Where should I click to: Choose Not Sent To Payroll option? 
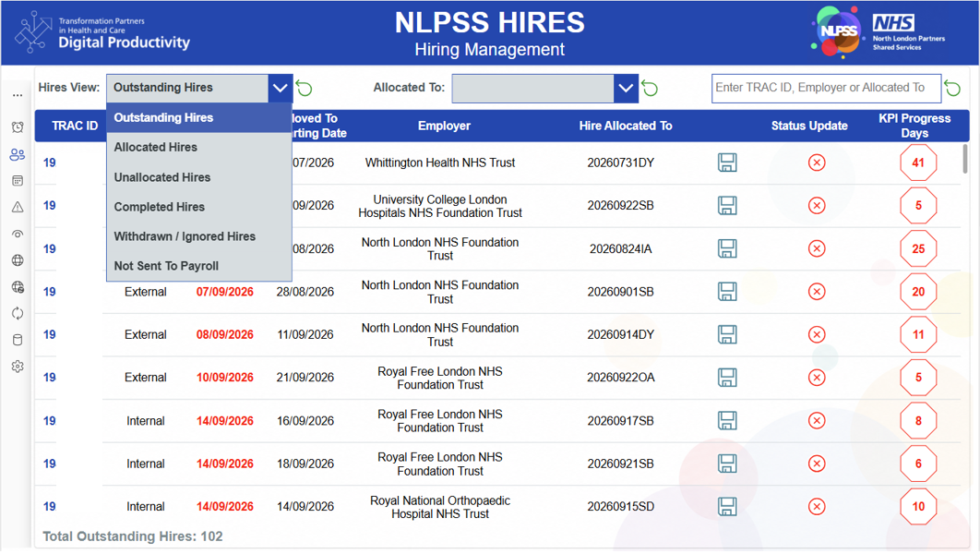198,266
